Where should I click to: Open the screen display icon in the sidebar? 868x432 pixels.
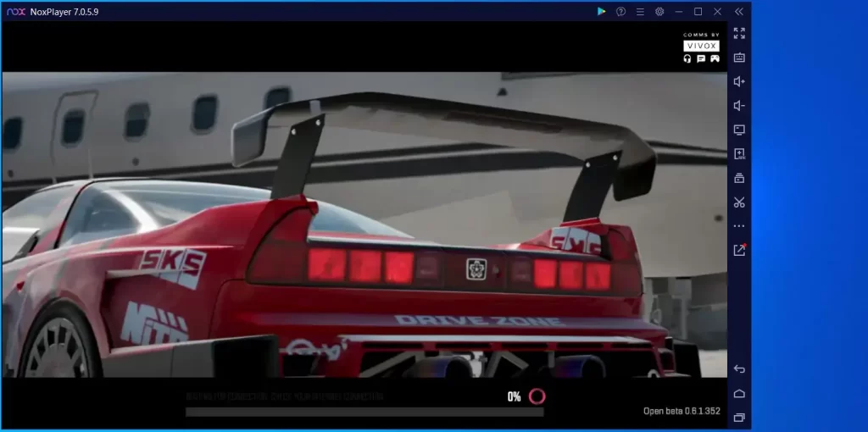pos(739,130)
